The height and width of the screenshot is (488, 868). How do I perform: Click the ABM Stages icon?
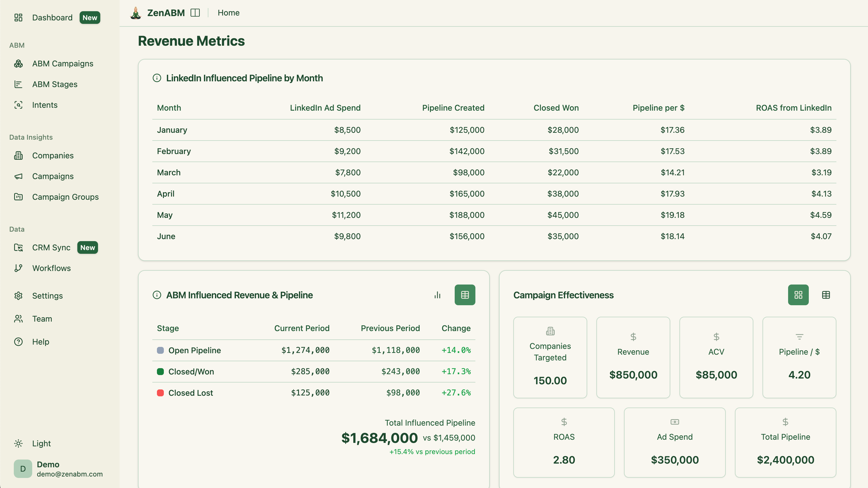click(x=18, y=84)
